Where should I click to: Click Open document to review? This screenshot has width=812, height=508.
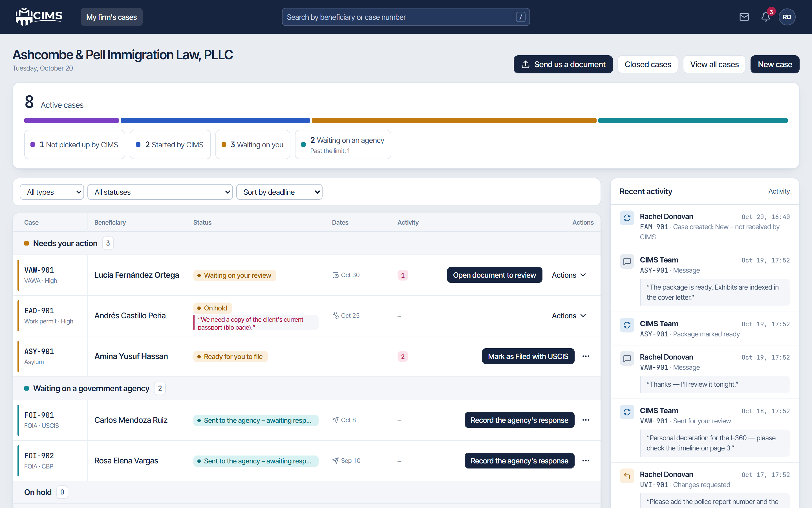click(x=495, y=275)
